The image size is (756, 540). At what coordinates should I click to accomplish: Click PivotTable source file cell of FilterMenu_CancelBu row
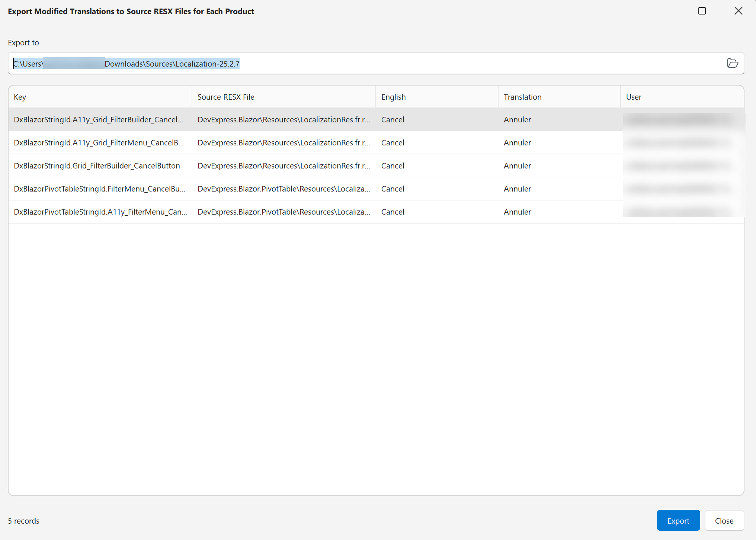[284, 189]
